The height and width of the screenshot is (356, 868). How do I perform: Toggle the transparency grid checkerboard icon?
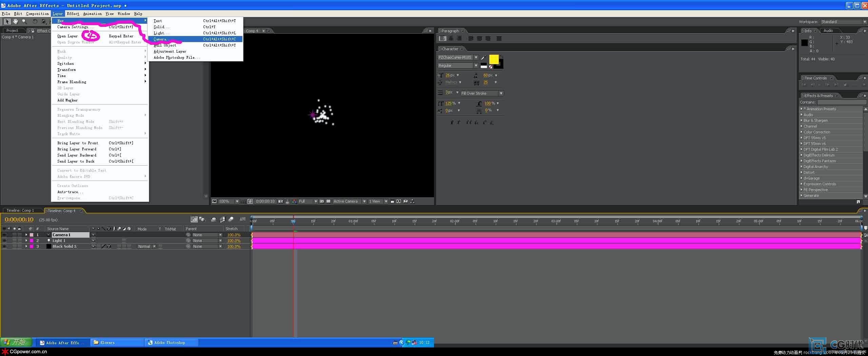point(328,201)
